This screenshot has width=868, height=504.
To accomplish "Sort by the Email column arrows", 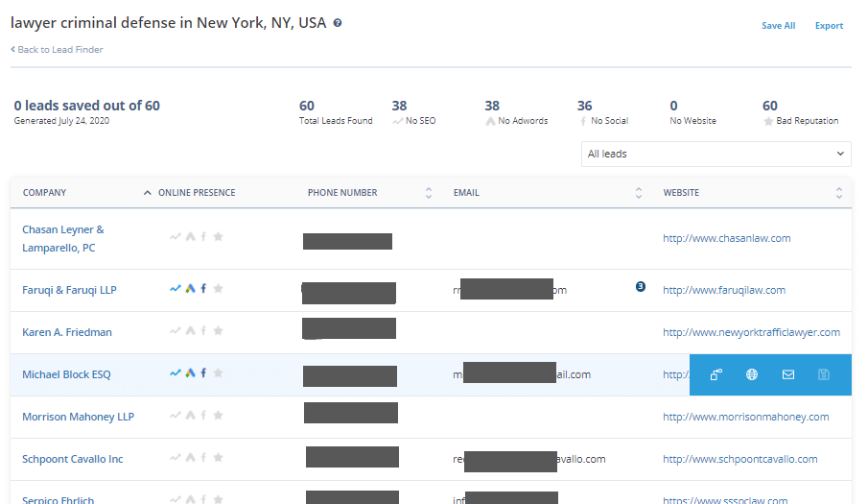I will pyautogui.click(x=639, y=193).
